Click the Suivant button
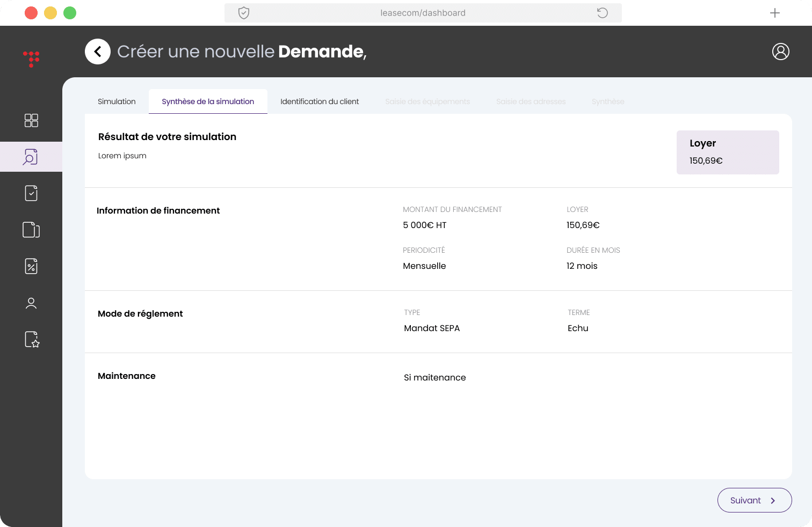The image size is (812, 527). (x=754, y=500)
